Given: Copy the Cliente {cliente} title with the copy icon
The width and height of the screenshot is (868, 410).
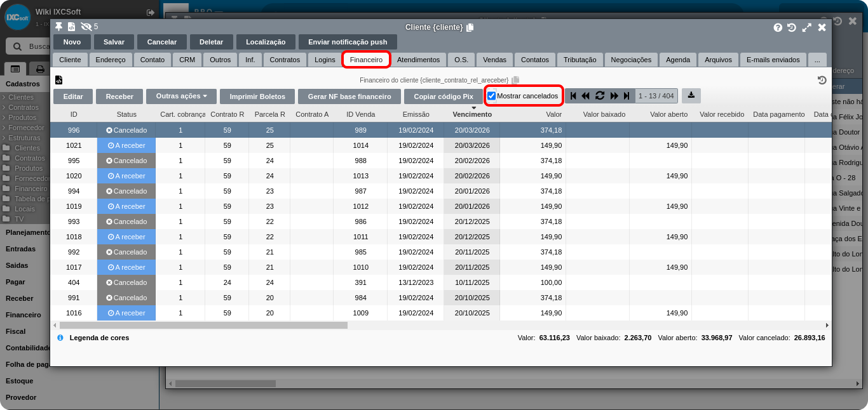Looking at the screenshot, I should [470, 27].
